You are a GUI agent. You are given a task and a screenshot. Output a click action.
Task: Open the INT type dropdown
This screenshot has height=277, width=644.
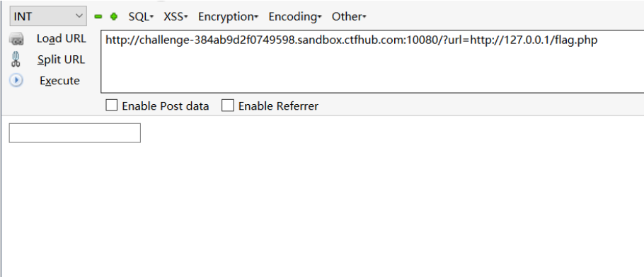pos(48,16)
